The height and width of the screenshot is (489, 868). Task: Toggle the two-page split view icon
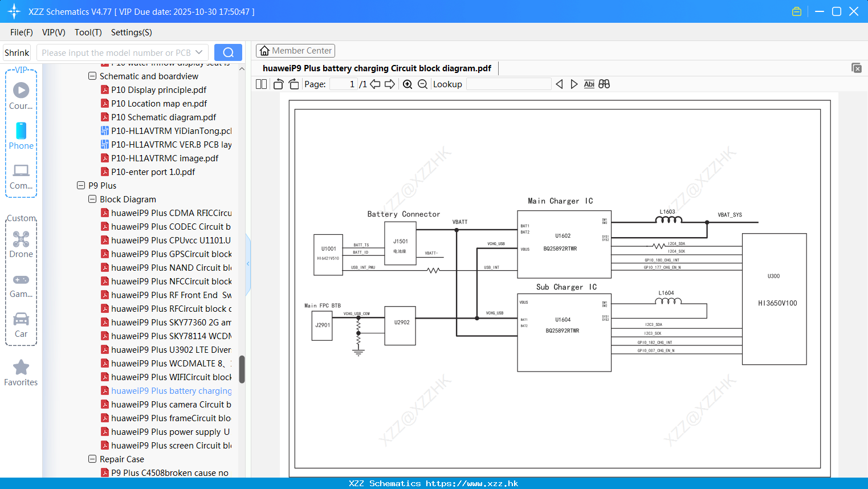click(261, 84)
